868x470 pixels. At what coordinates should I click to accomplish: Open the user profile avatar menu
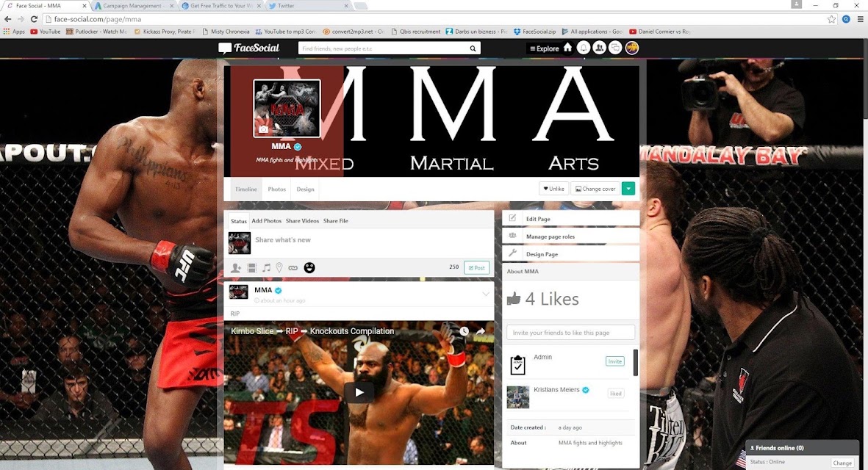[631, 48]
